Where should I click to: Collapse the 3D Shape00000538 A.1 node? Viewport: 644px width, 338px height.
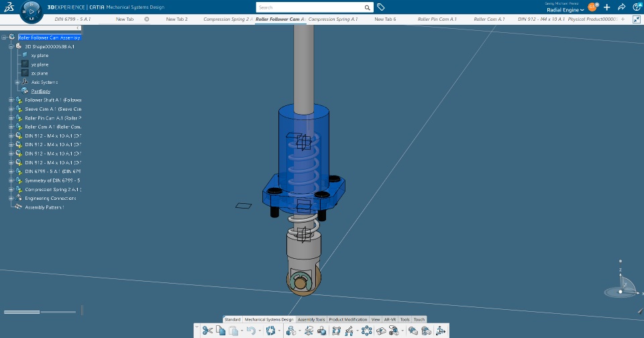pyautogui.click(x=11, y=46)
